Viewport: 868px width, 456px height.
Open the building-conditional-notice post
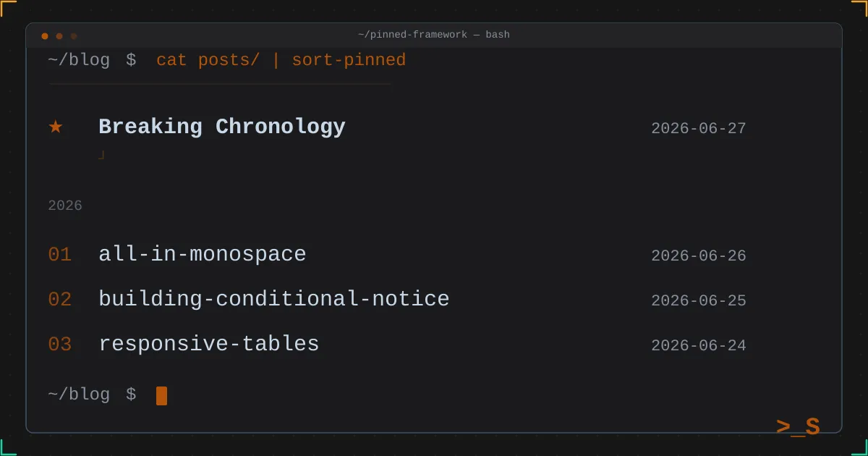274,300
